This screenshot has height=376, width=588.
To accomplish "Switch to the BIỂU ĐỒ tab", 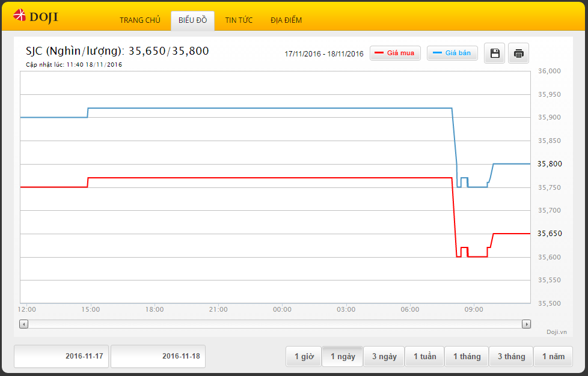I will pyautogui.click(x=193, y=20).
